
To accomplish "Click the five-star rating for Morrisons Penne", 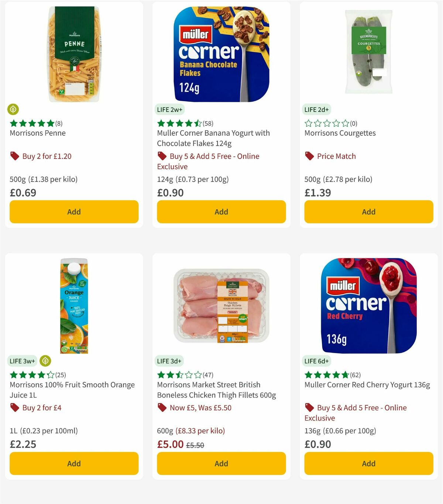I will tap(31, 123).
